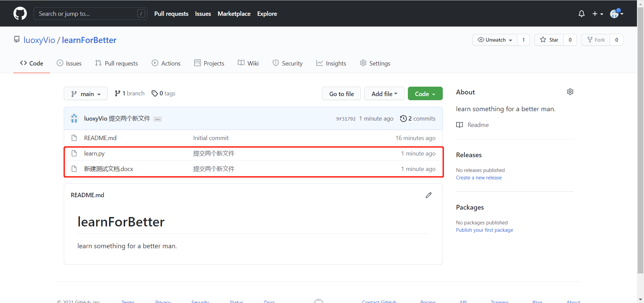The height and width of the screenshot is (303, 644).
Task: Expand the green Code dropdown
Action: click(x=425, y=94)
